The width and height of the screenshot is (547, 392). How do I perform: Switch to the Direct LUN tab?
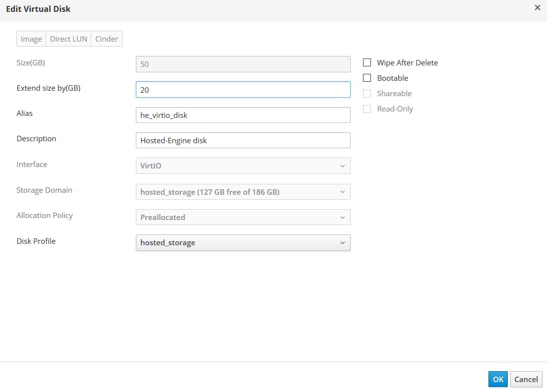[x=68, y=39]
